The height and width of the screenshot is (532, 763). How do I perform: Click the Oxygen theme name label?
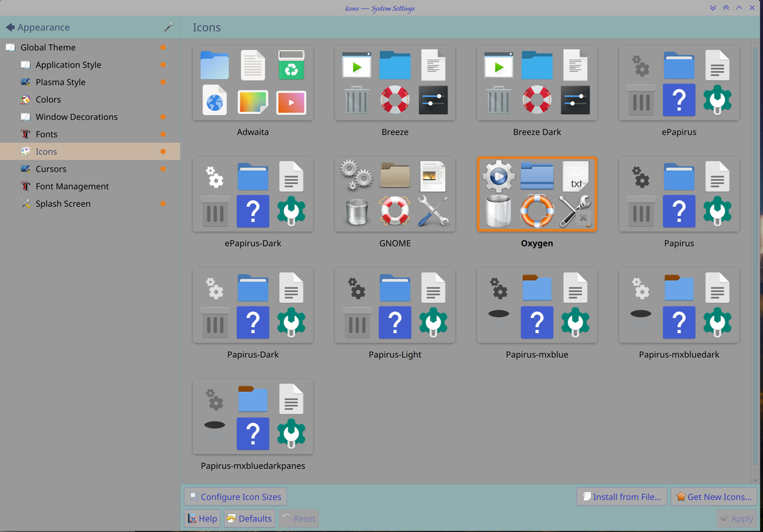537,243
